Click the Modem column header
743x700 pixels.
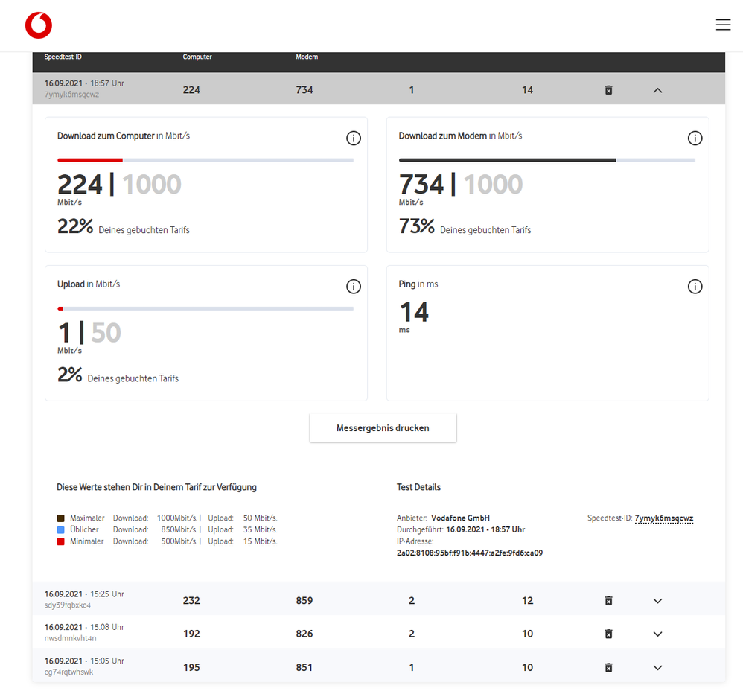pyautogui.click(x=307, y=57)
